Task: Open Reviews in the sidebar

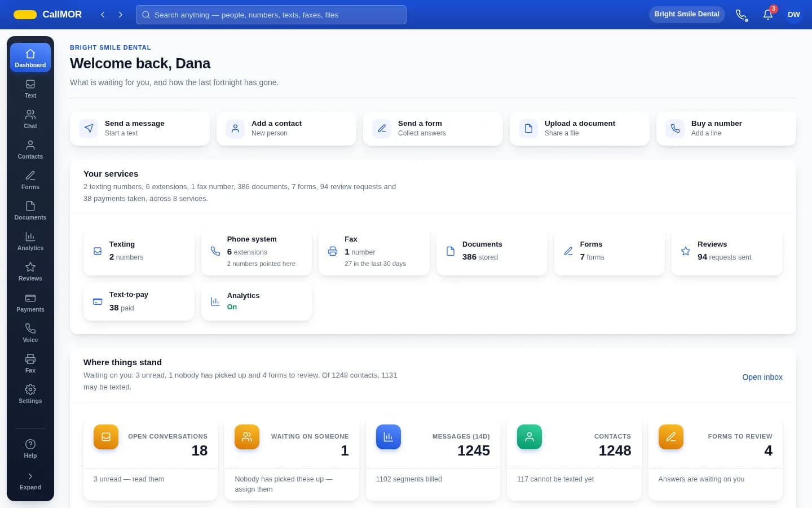Action: (30, 271)
